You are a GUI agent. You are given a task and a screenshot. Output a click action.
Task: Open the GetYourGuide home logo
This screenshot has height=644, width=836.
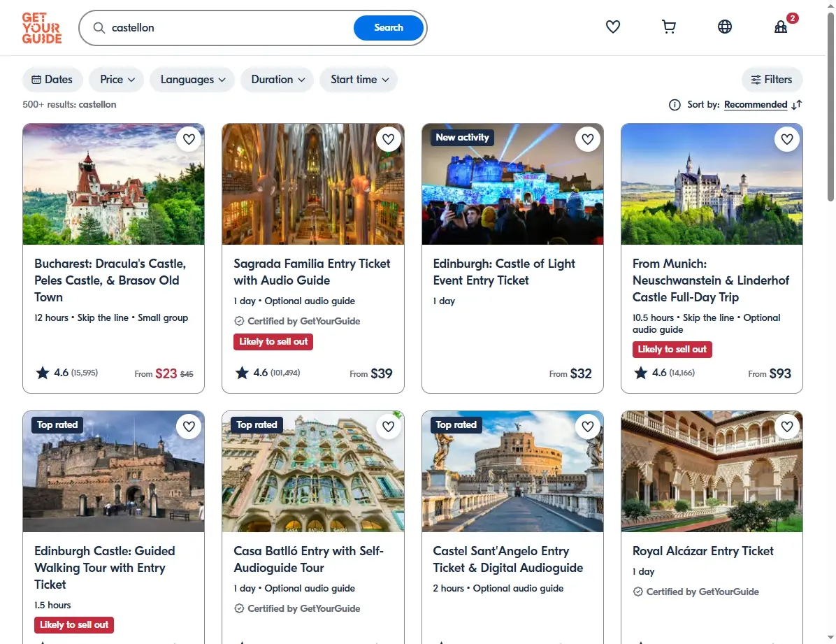click(x=41, y=28)
